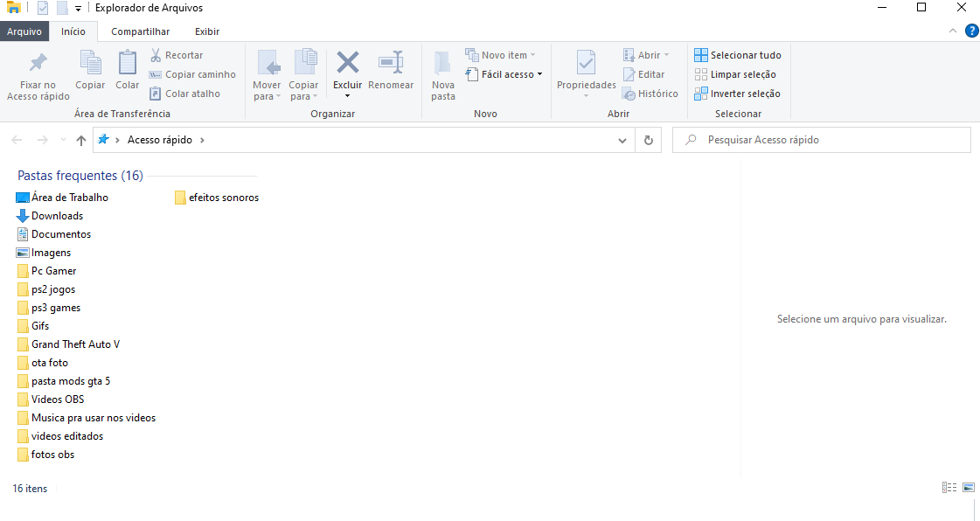Select the fotos obs folder
Image resolution: width=980 pixels, height=521 pixels.
(45, 455)
